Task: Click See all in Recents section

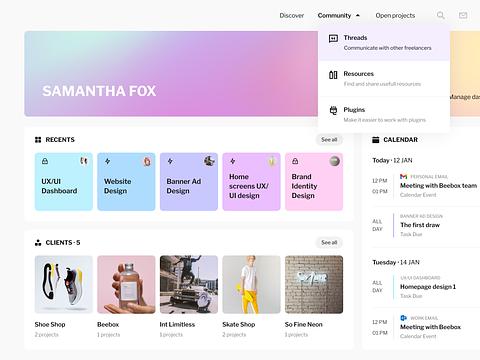Action: 329,140
